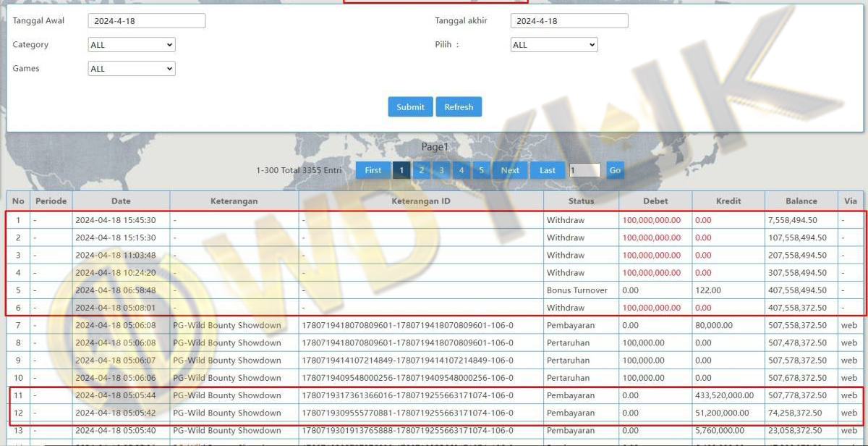Screen dimensions: 868x446
Task: Click the page number input box
Action: click(x=584, y=170)
